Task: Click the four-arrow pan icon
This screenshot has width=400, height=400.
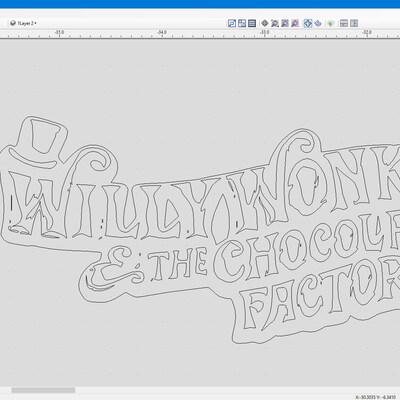Action: coord(318,23)
